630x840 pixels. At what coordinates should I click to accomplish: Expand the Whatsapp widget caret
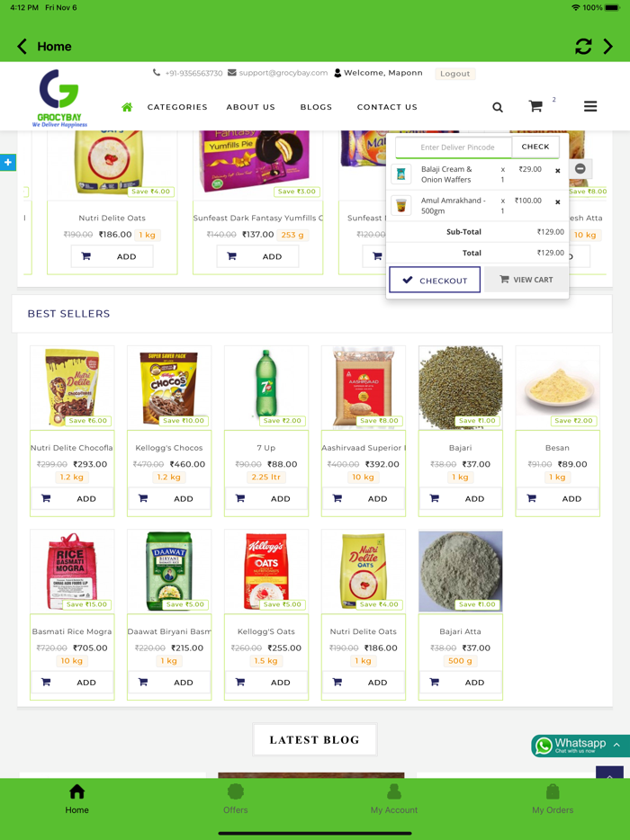pos(616,745)
